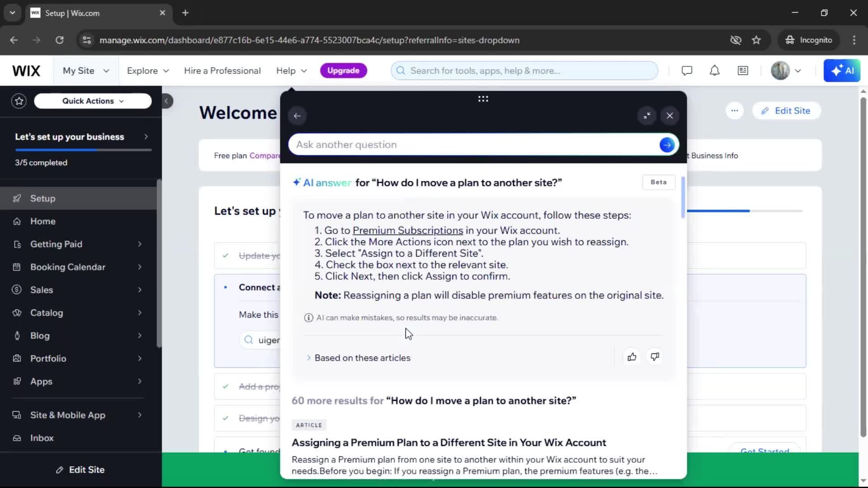Open the chat messages icon
The width and height of the screenshot is (868, 488).
[687, 70]
